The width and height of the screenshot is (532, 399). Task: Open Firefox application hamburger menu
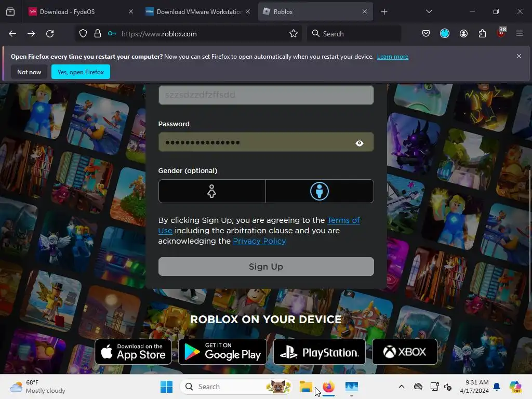(520, 33)
